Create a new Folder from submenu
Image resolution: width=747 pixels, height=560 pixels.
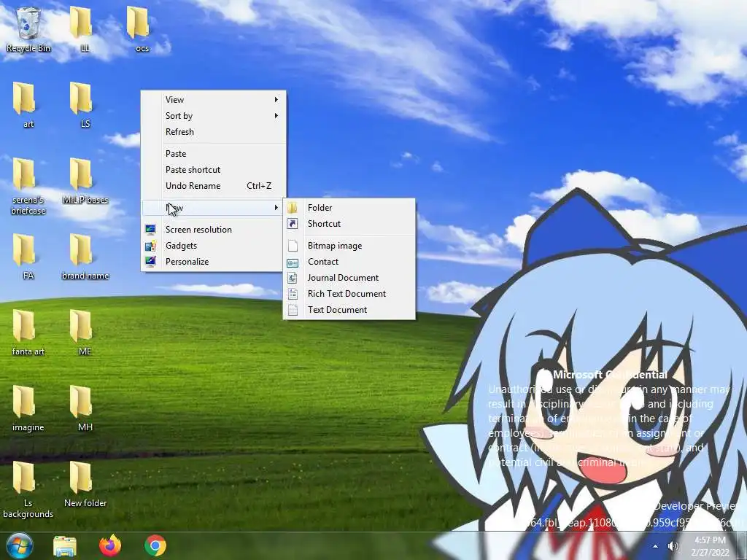tap(349, 208)
